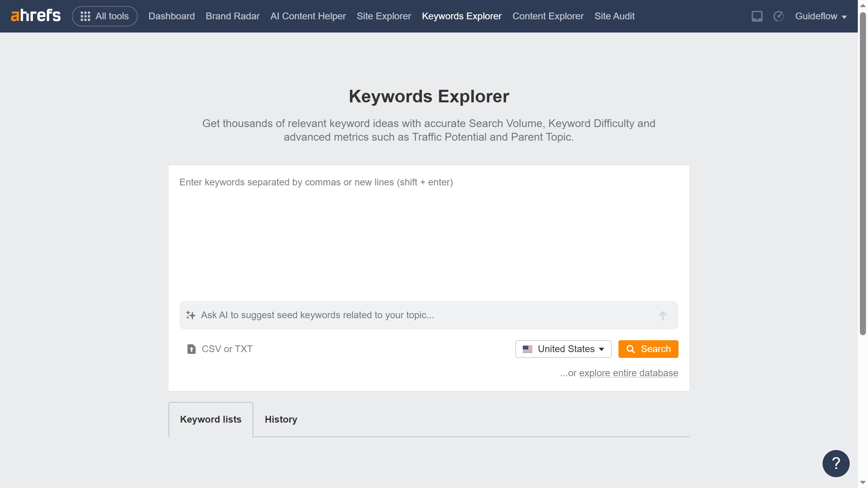Switch to the History tab

(x=281, y=419)
